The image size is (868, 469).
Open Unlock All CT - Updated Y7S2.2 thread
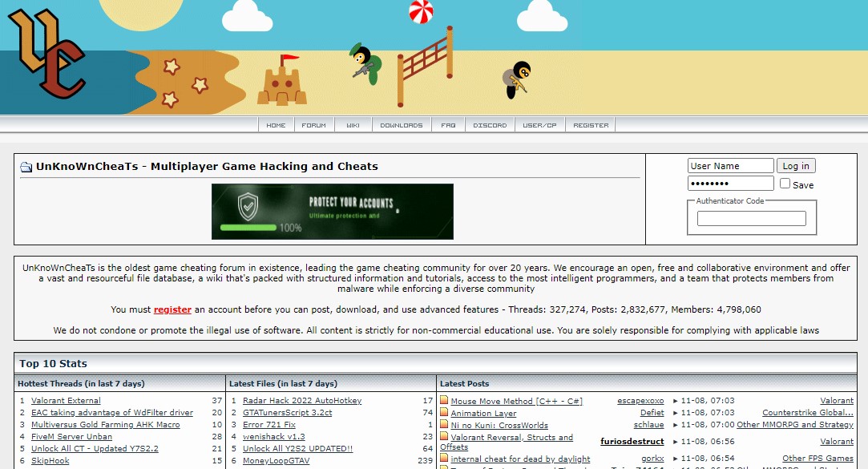tap(95, 448)
